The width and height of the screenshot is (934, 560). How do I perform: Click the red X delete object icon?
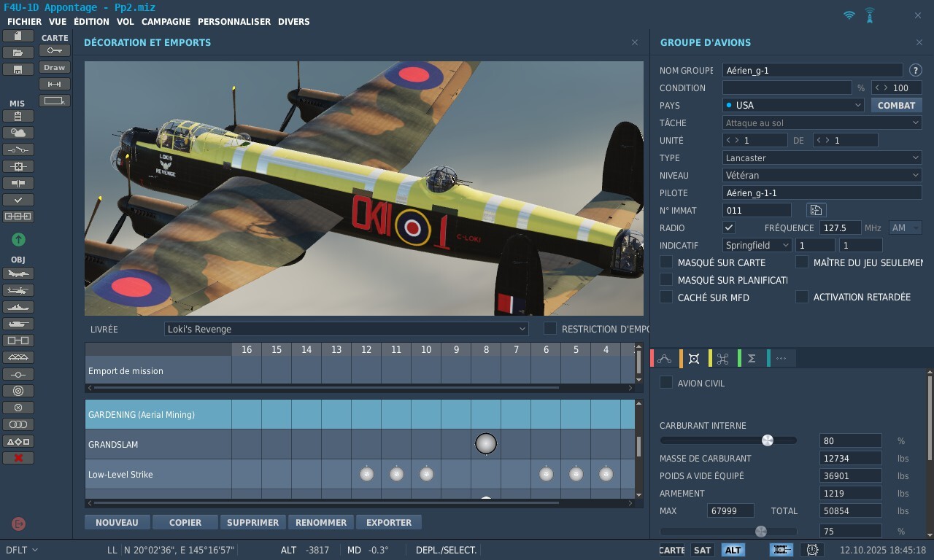pos(18,458)
